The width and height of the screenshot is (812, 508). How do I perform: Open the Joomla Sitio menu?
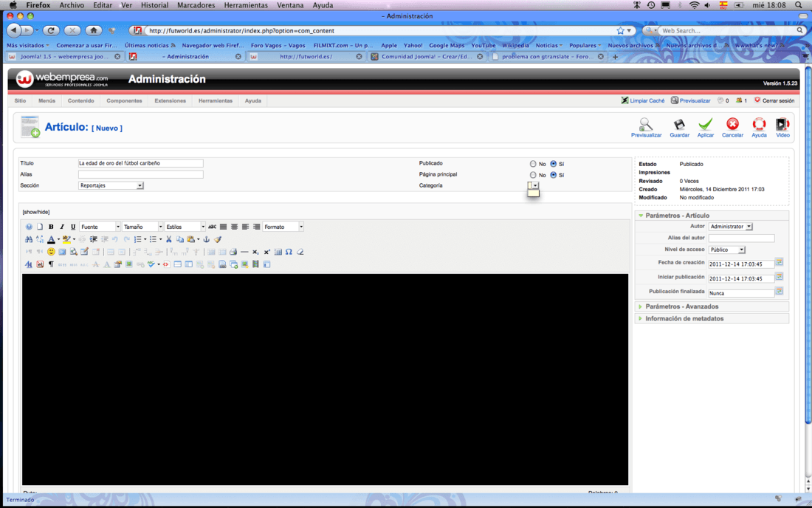click(20, 100)
